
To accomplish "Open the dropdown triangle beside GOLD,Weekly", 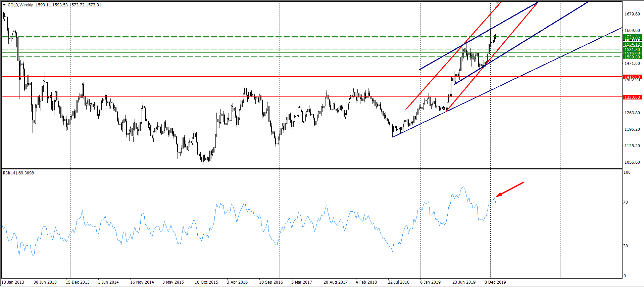I will coord(4,5).
